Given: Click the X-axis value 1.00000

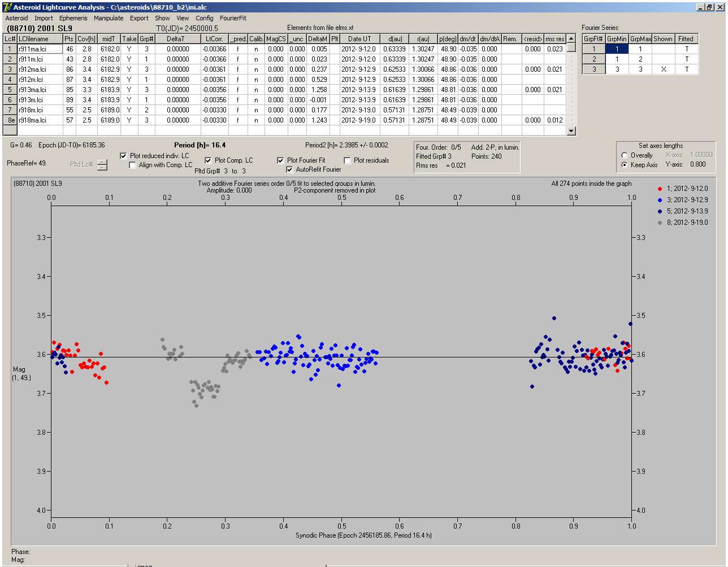Looking at the screenshot, I should tap(701, 155).
